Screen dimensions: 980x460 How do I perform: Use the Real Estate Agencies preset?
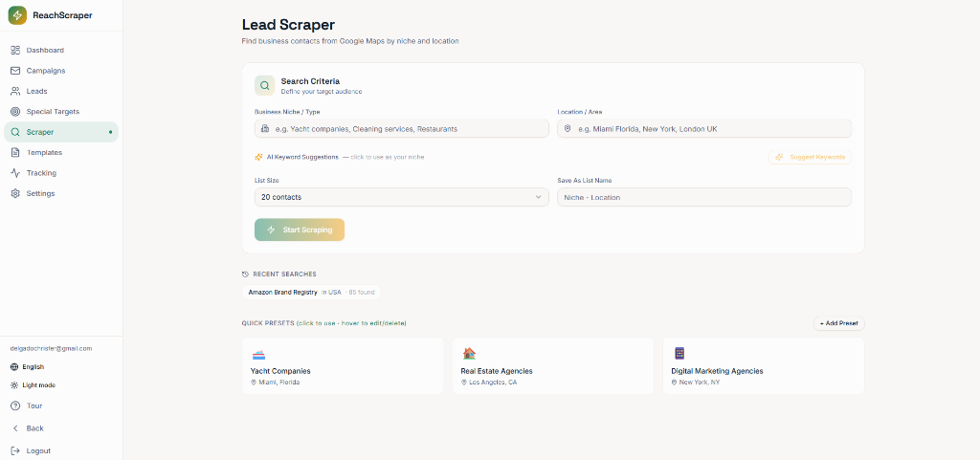[x=553, y=365]
